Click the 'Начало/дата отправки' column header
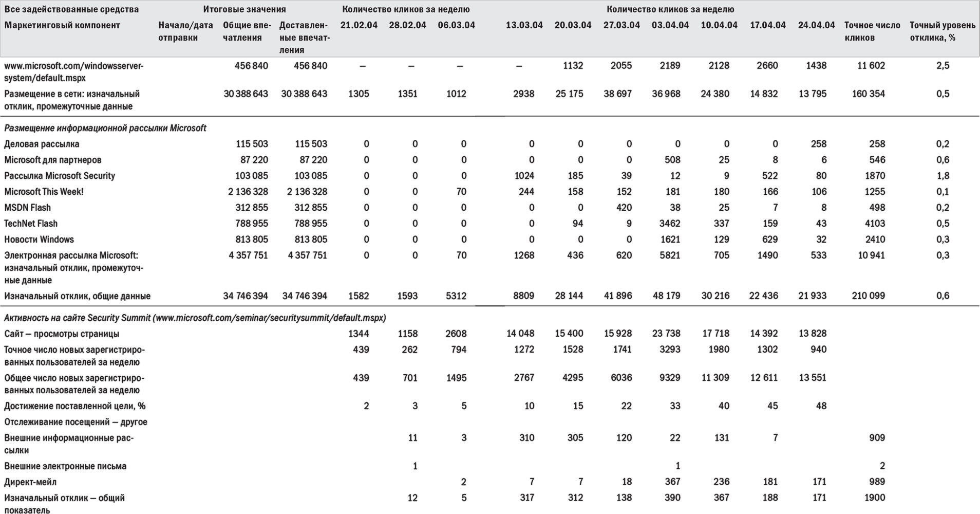The image size is (980, 514). tap(185, 31)
